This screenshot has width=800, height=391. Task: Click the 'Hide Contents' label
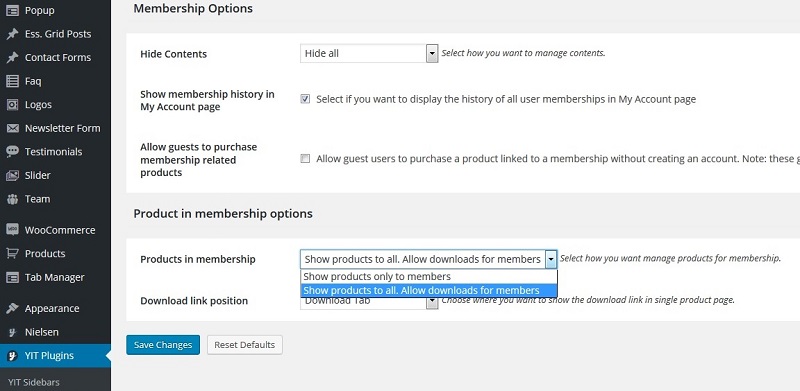[x=173, y=54]
